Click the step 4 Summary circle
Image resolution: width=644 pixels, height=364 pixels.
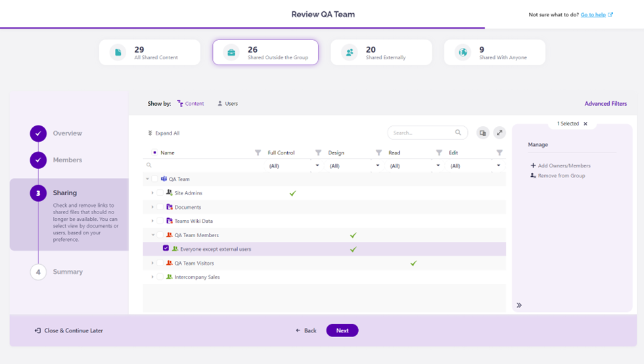click(38, 272)
